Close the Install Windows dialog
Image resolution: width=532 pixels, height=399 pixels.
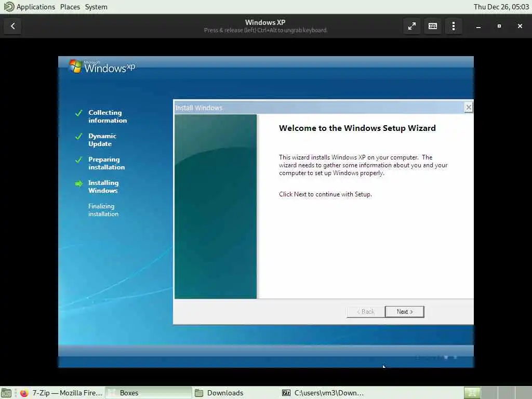pyautogui.click(x=468, y=108)
